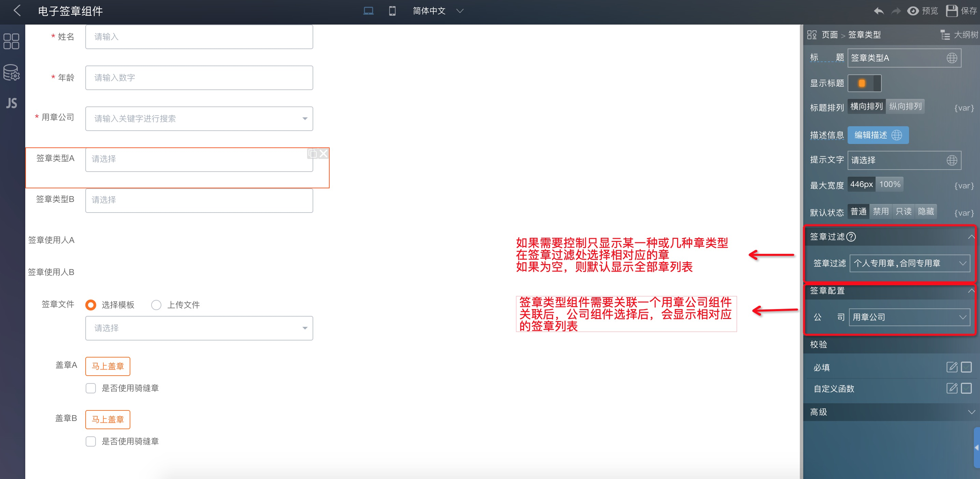
Task: Toggle the 显示标题 switch
Action: click(x=864, y=83)
